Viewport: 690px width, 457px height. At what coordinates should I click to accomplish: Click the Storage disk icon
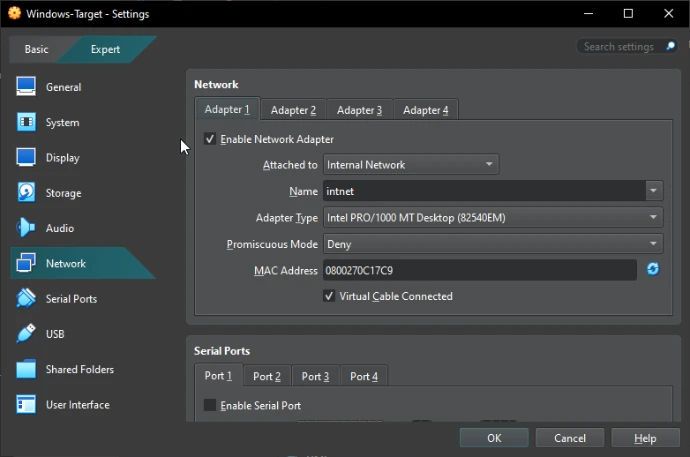pyautogui.click(x=26, y=192)
